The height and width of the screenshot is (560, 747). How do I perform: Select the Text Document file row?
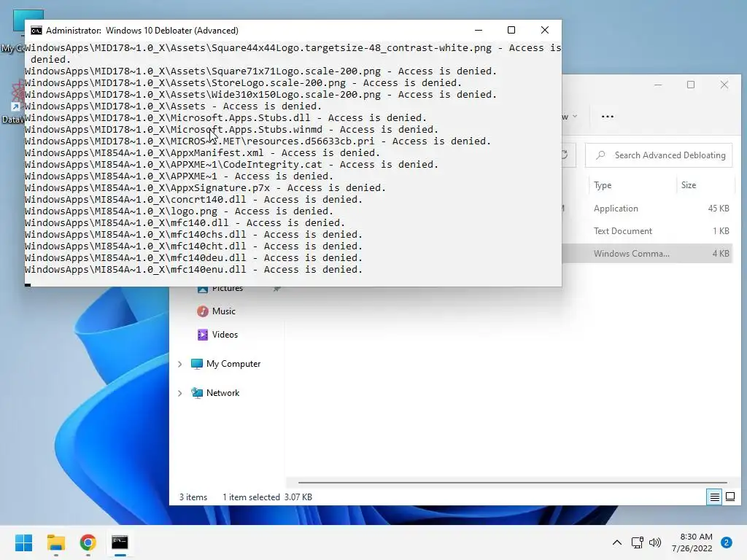click(647, 231)
